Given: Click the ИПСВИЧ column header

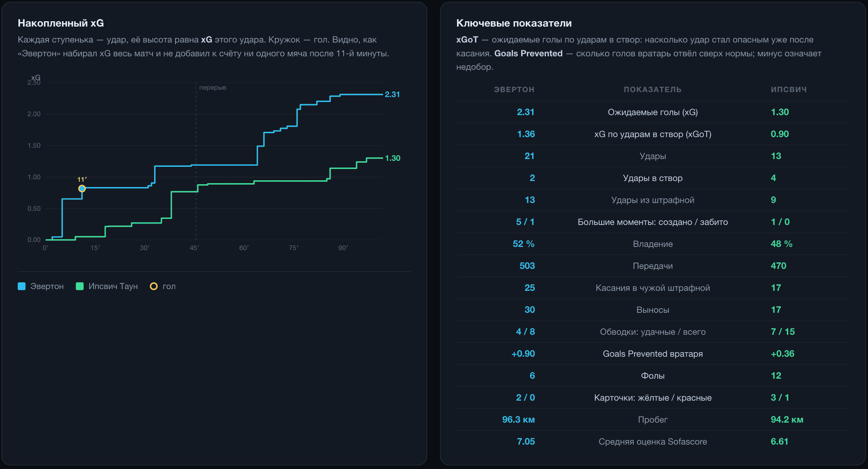Looking at the screenshot, I should point(789,90).
